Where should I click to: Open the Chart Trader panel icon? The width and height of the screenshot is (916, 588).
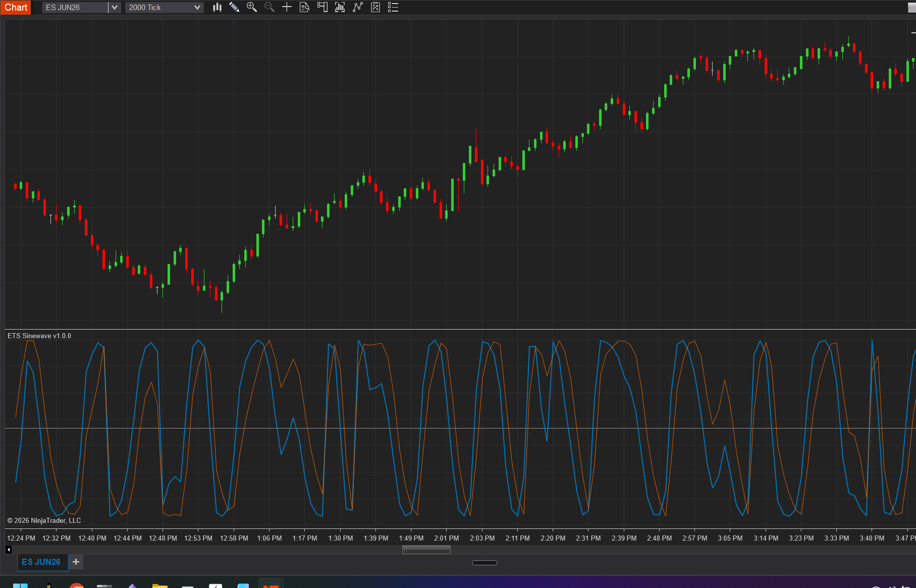(322, 7)
